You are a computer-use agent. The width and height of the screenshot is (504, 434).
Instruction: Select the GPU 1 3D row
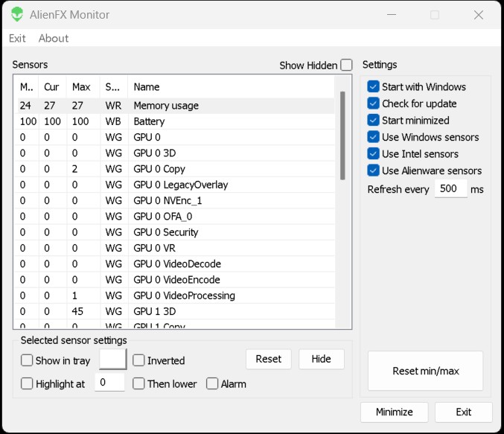point(174,311)
